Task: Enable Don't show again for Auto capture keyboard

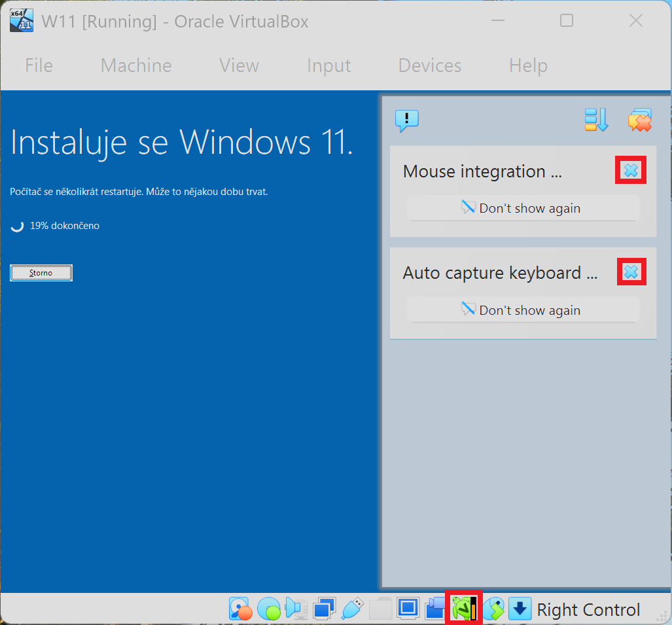Action: (x=523, y=310)
